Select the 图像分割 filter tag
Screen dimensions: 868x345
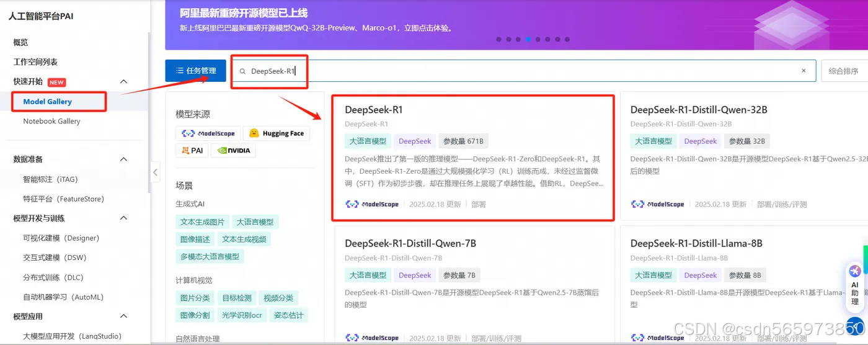tap(195, 315)
